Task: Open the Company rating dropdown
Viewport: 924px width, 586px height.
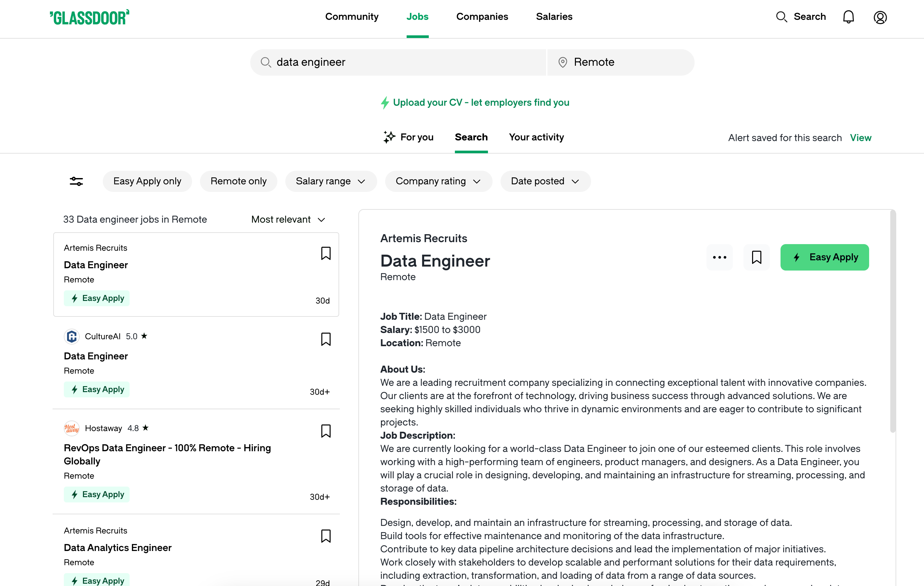Action: tap(438, 181)
